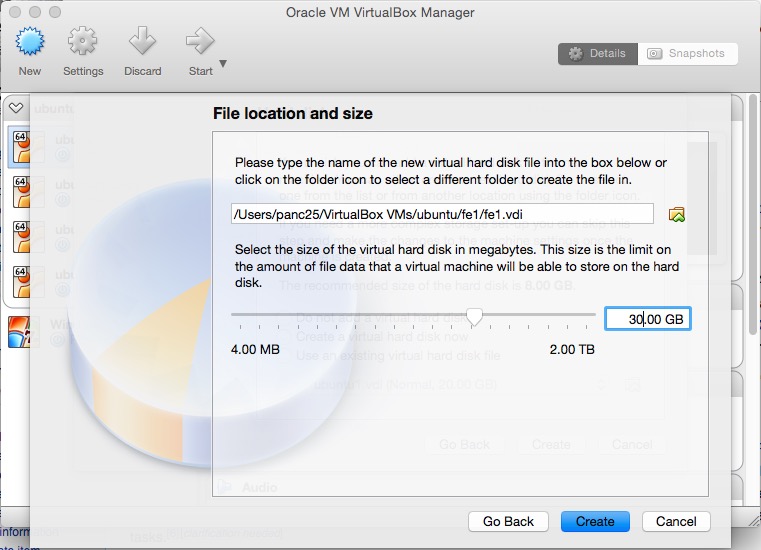Select the Windows 7 VM icon
761x550 pixels.
[18, 329]
